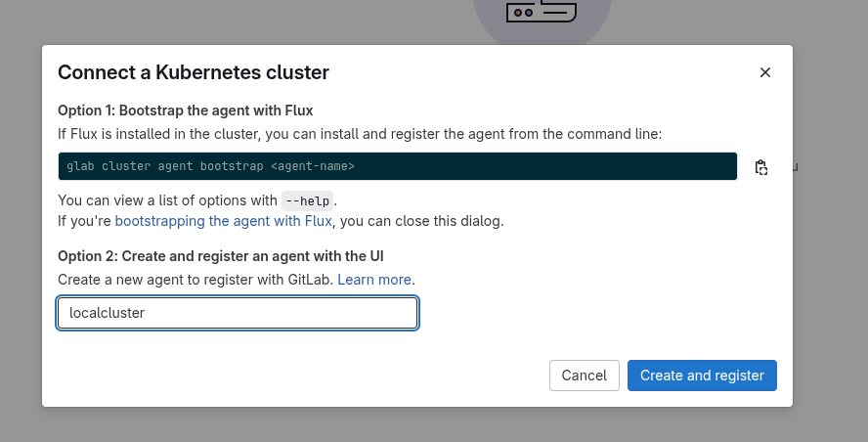Image resolution: width=868 pixels, height=442 pixels.
Task: Click the You can view a list text
Action: (168, 200)
